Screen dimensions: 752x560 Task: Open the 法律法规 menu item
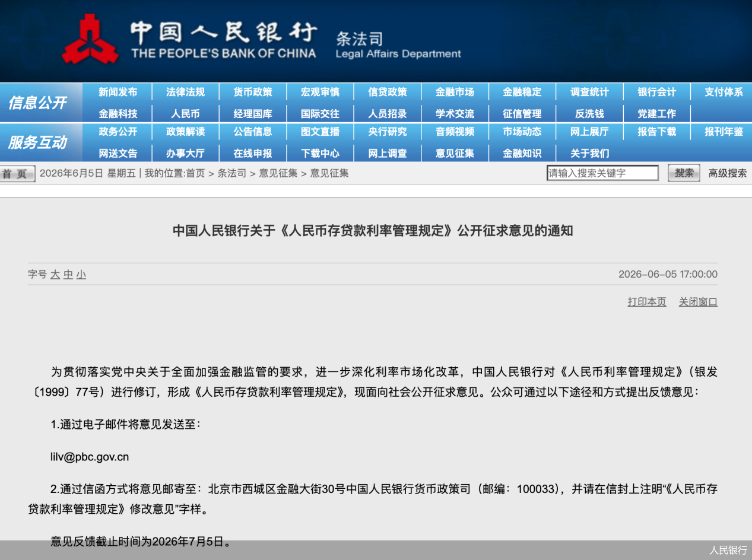coord(185,92)
